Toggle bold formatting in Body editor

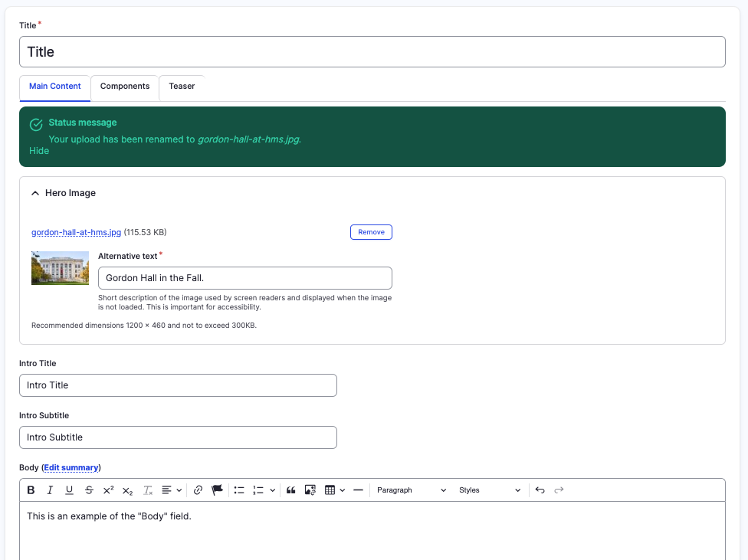[31, 490]
